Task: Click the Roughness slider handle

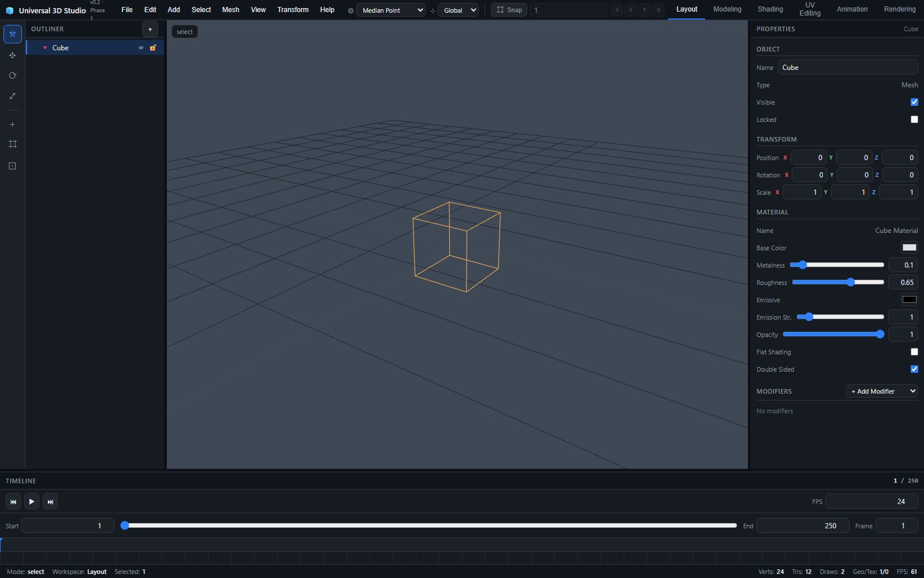Action: (851, 282)
